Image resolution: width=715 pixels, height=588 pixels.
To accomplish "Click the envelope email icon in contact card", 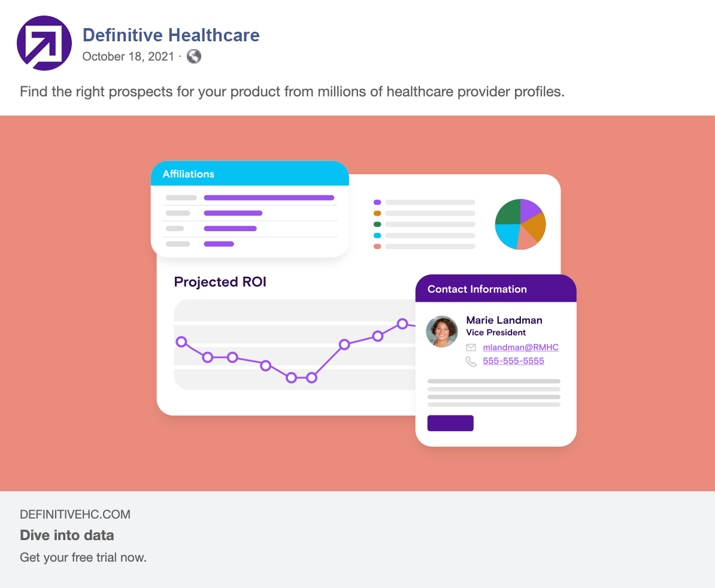I will point(471,347).
